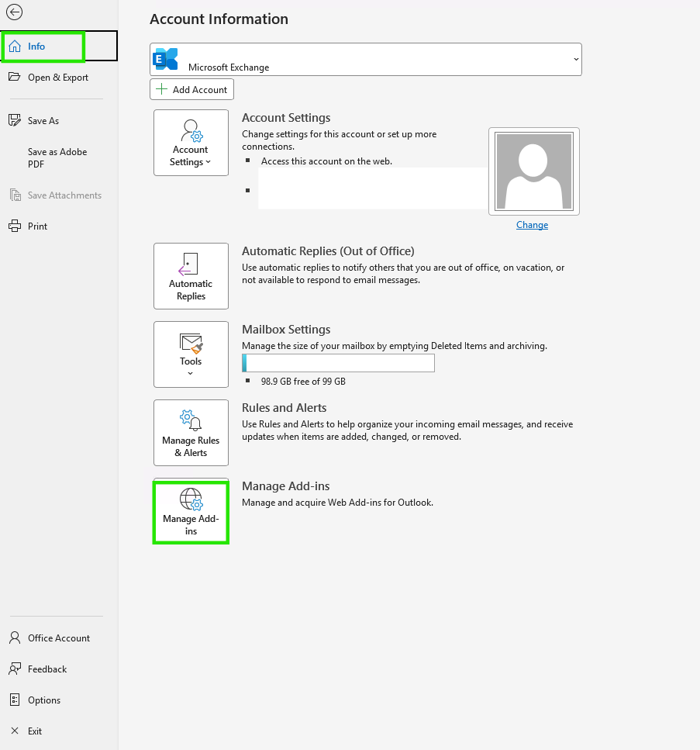Screen dimensions: 700x750
Task: Open the Info tab label
Action: pyautogui.click(x=36, y=46)
